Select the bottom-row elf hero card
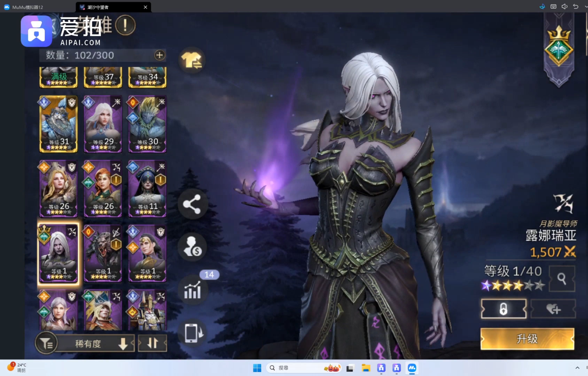The height and width of the screenshot is (376, 588). (x=58, y=310)
